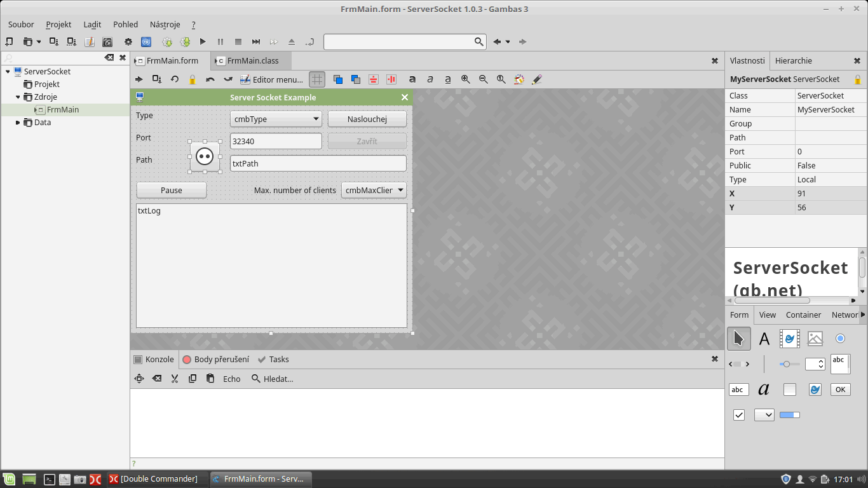Viewport: 868px width, 488px height.
Task: Open the cmbType dropdown on the form
Action: pyautogui.click(x=316, y=119)
